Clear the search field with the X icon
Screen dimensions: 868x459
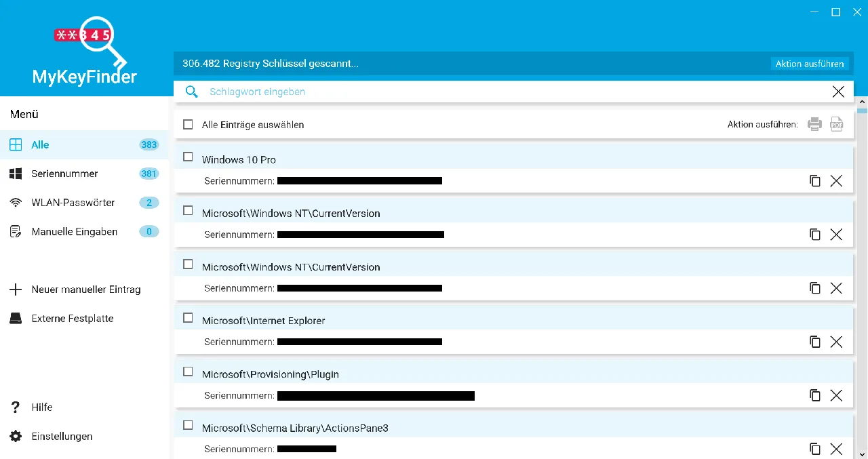[838, 92]
